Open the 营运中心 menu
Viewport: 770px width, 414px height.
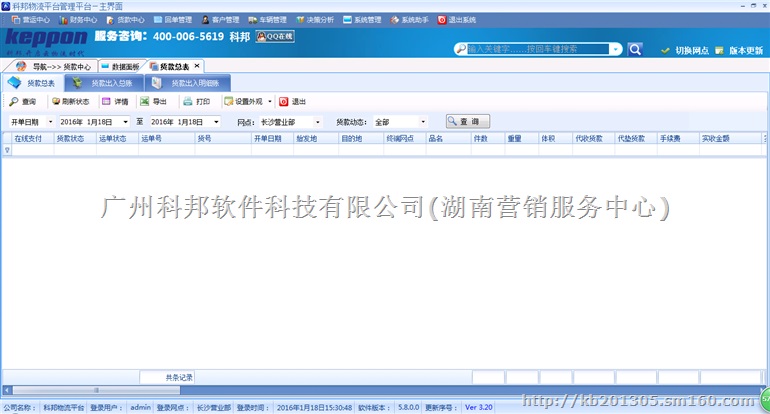(30, 20)
